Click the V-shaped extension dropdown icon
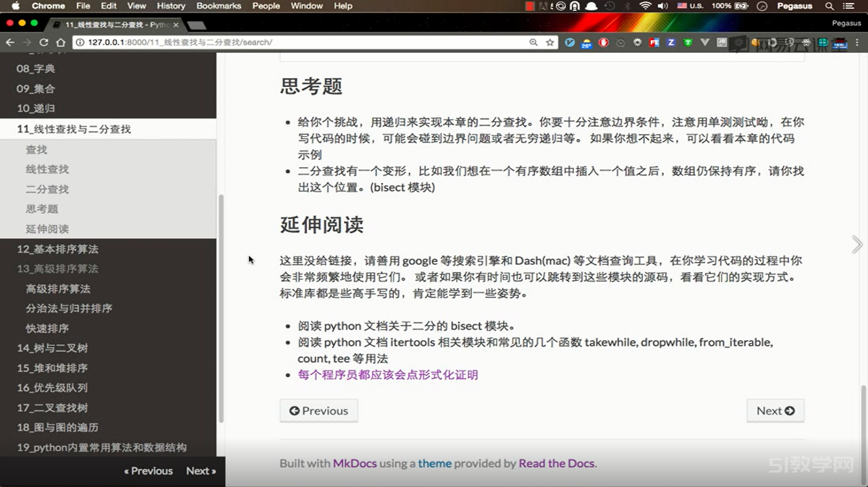868x487 pixels. click(x=704, y=42)
